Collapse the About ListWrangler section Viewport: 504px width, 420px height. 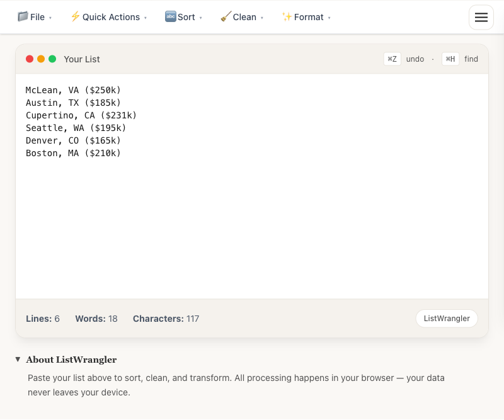(18, 360)
